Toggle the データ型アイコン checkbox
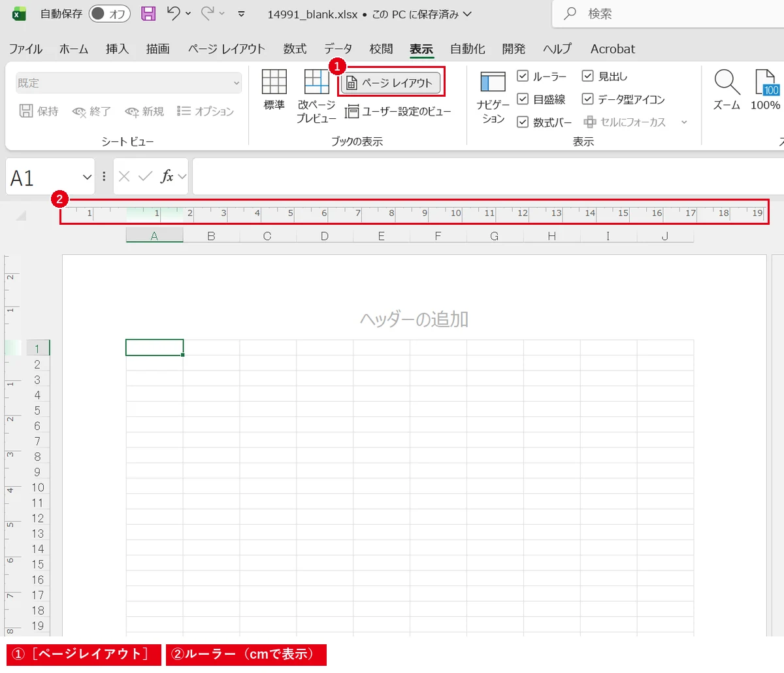Viewport: 784px width, 673px height. (x=588, y=99)
